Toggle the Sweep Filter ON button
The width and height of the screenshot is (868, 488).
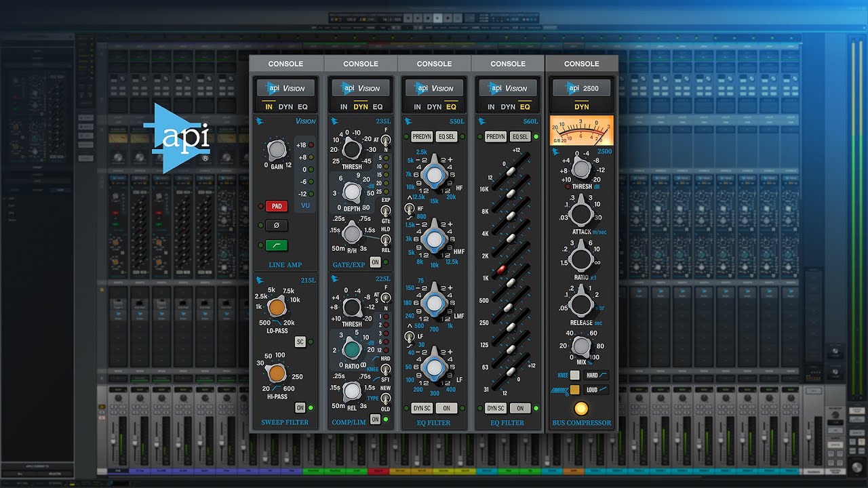pyautogui.click(x=300, y=408)
